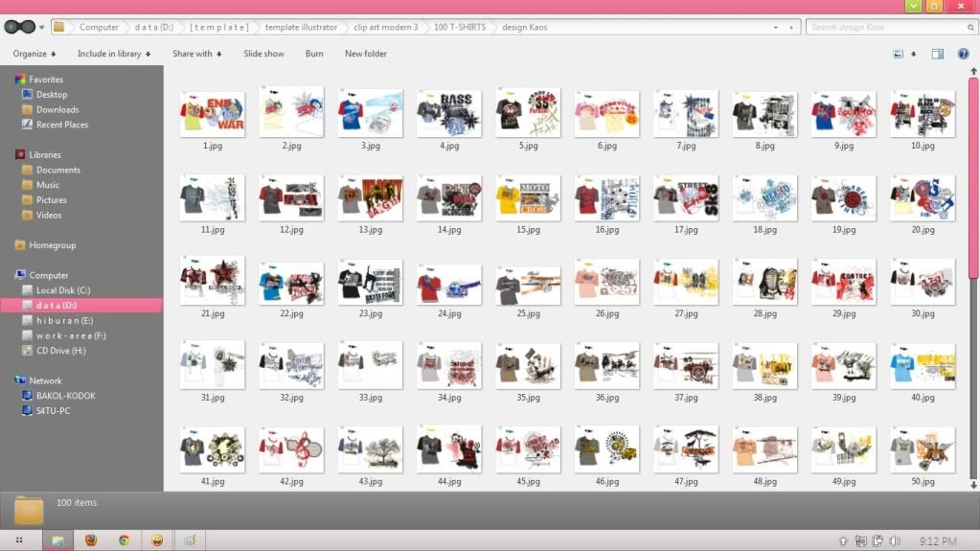
Task: Go to '100 T-SHIRTS' breadcrumb
Action: tap(460, 28)
